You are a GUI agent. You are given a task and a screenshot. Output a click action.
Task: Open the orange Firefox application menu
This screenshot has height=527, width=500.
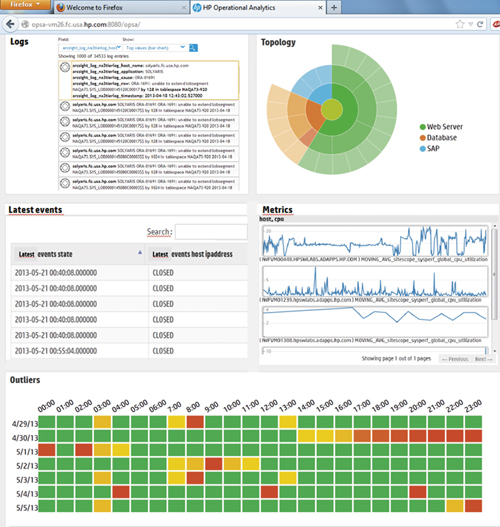pyautogui.click(x=25, y=5)
